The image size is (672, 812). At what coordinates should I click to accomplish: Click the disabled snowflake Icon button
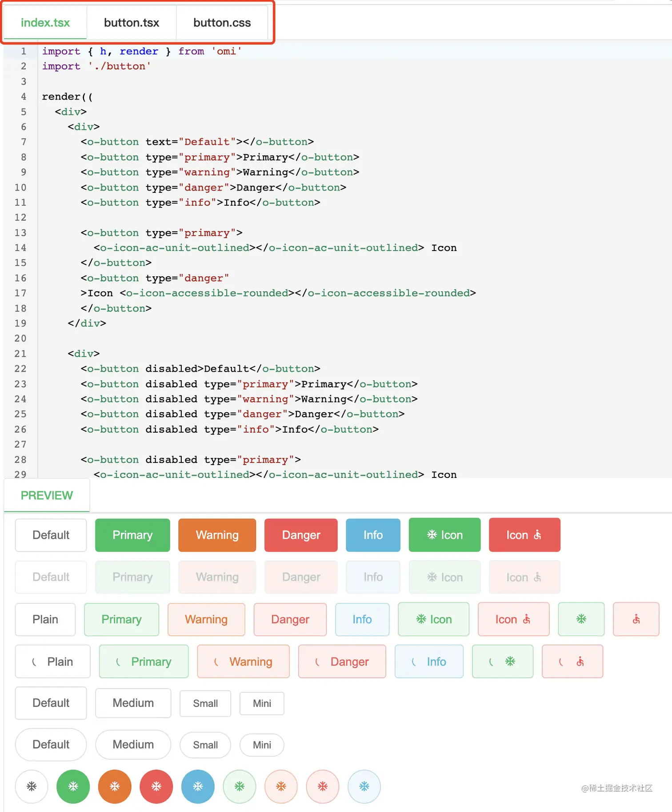coord(444,577)
